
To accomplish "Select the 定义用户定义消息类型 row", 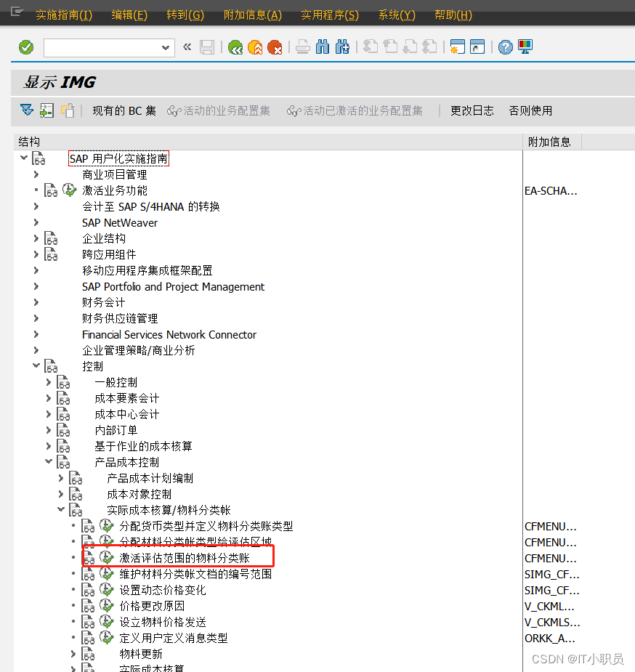I will click(174, 638).
